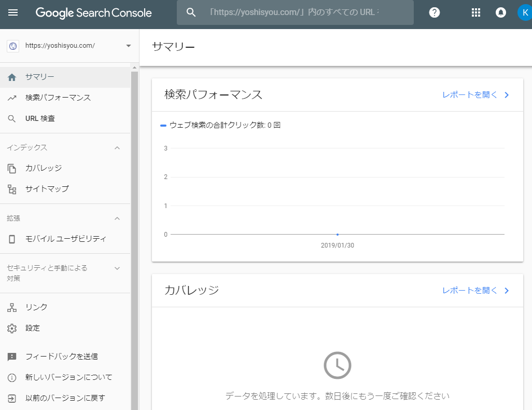
Task: Select 検索パフォーマンス in the sidebar
Action: tap(58, 98)
